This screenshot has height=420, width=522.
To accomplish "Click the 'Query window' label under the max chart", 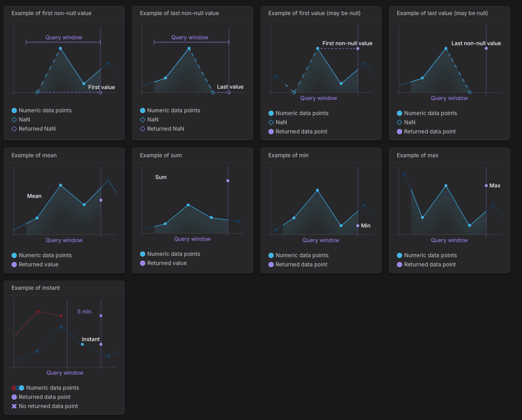I will click(449, 240).
